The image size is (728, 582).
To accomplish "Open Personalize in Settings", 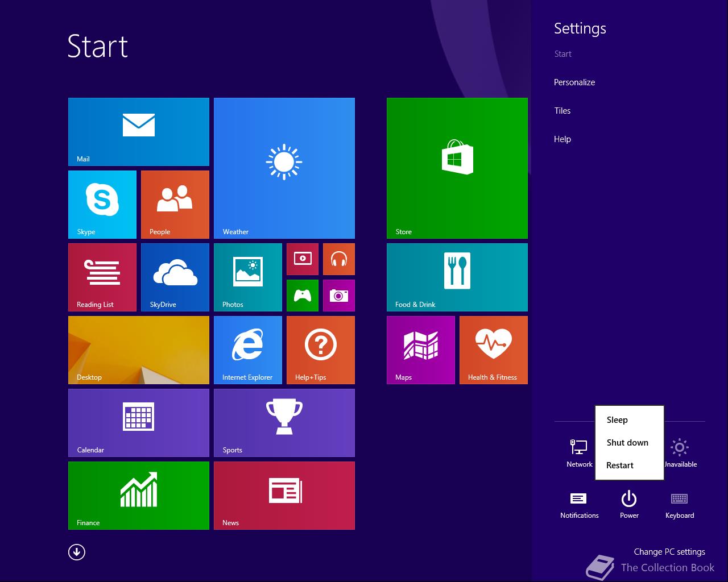I will [x=574, y=82].
